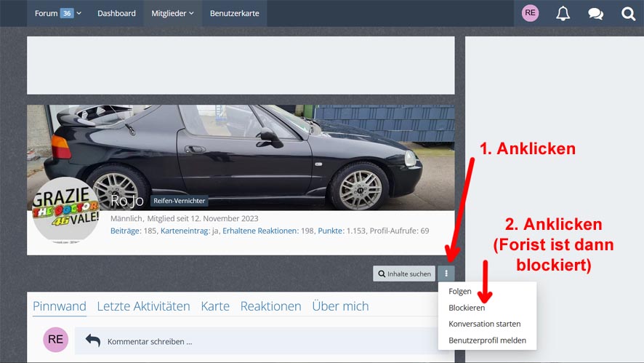Click the RE avatar beside comment field
Image resolution: width=644 pixels, height=363 pixels.
[x=56, y=340]
